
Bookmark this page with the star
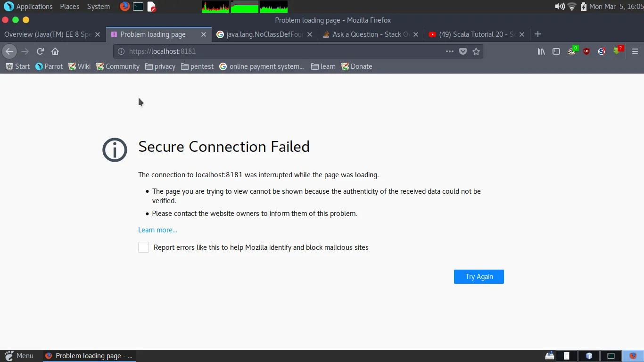[x=476, y=51]
